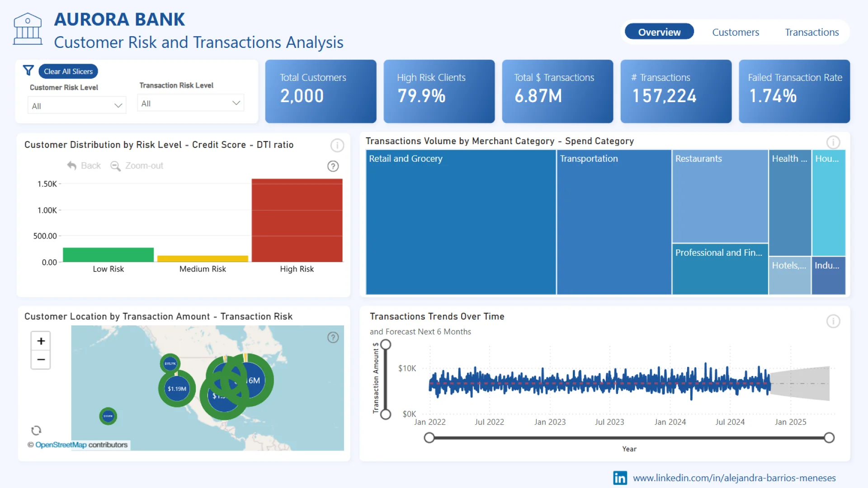The width and height of the screenshot is (868, 488).
Task: Open help question mark in risk chart
Action: pyautogui.click(x=333, y=166)
